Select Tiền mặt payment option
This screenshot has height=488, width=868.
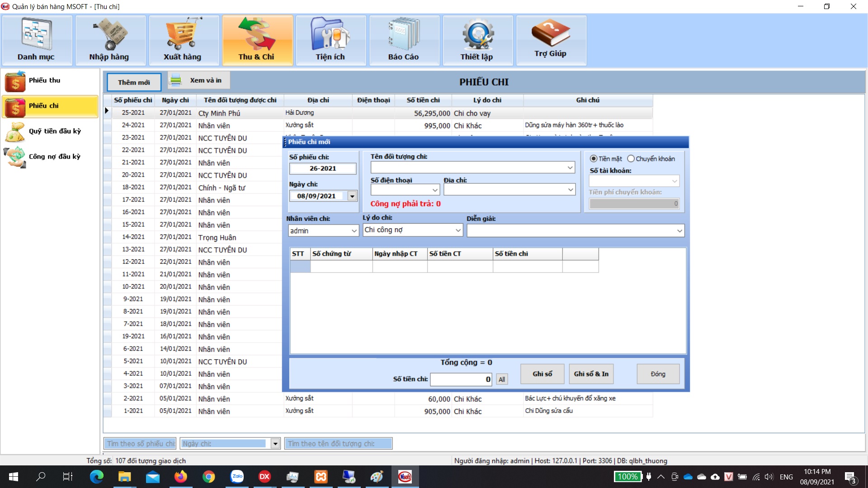click(606, 159)
